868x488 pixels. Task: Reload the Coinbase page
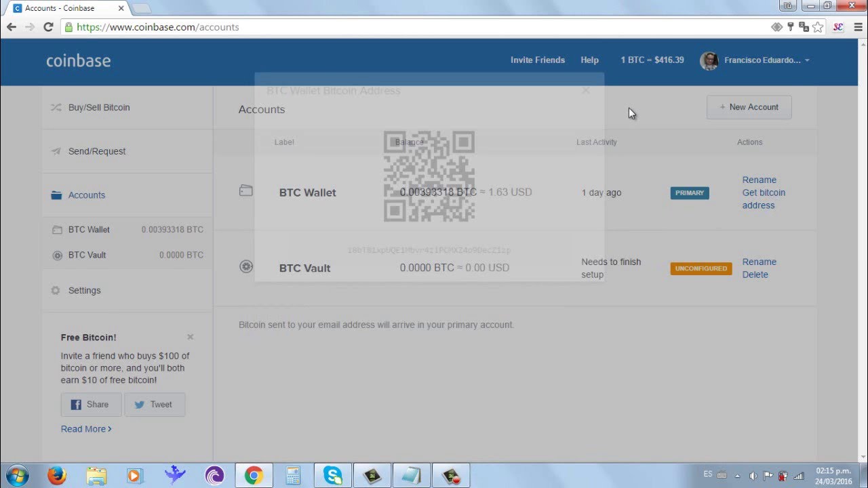click(x=48, y=27)
